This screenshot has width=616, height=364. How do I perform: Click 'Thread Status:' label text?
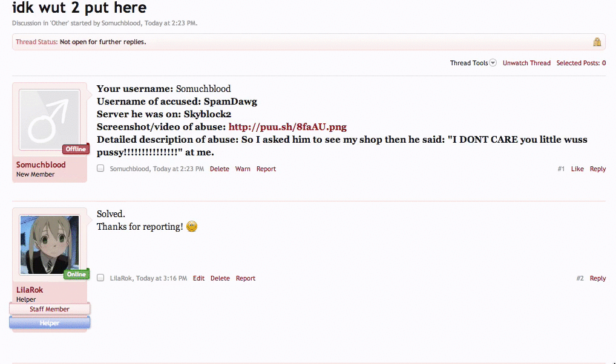[36, 42]
